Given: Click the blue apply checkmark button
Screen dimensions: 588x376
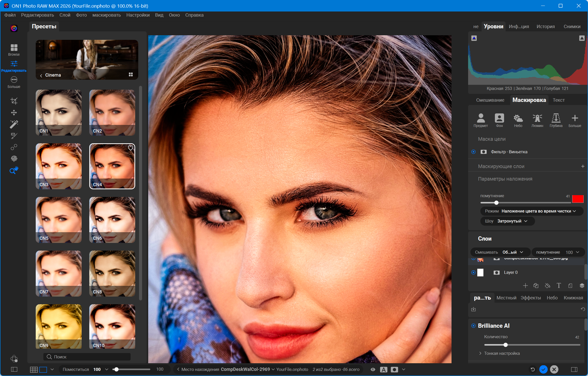Looking at the screenshot, I should click(543, 369).
